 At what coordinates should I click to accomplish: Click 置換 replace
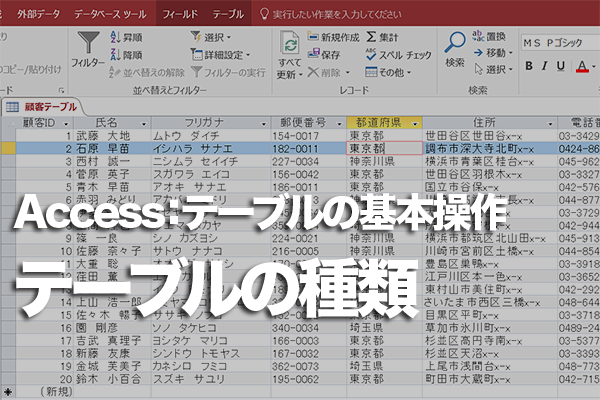(x=489, y=36)
